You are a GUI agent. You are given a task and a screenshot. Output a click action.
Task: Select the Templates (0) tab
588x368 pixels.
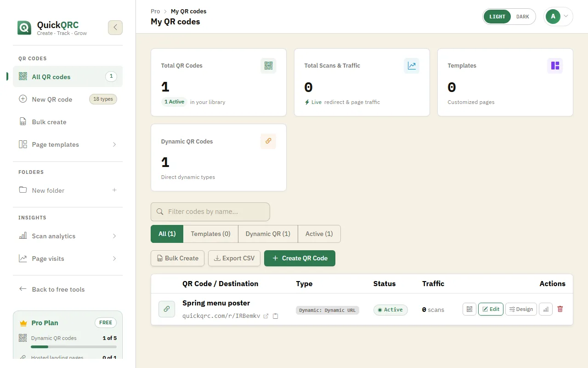click(211, 234)
